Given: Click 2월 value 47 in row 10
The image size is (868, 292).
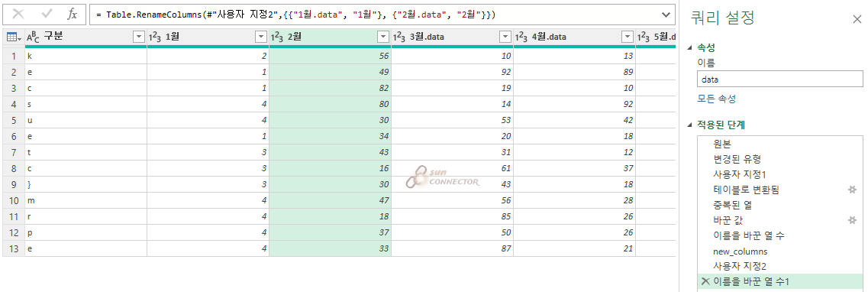Looking at the screenshot, I should point(331,200).
